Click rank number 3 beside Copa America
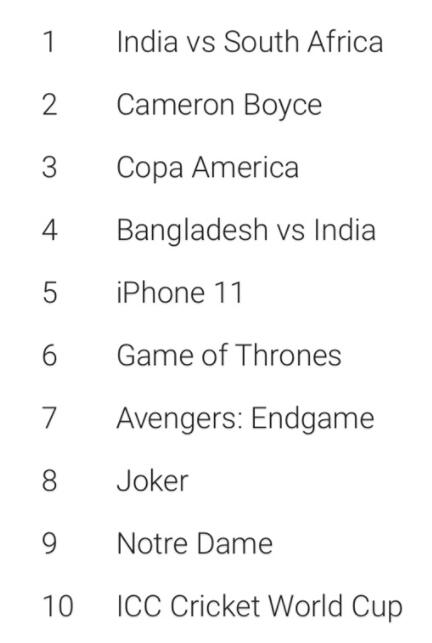Viewport: 432px width, 643px height. [x=49, y=167]
